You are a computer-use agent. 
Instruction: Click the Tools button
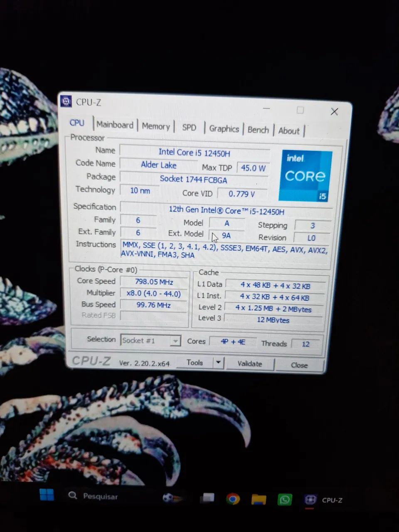coord(195,362)
